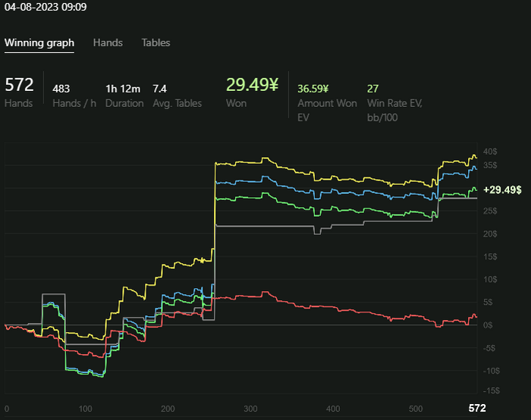Click the 7.4 Avg. Tables value
This screenshot has width=531, height=420.
(x=159, y=89)
